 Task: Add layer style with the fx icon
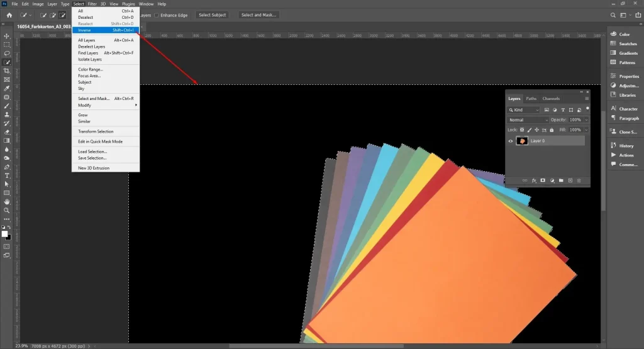point(534,180)
